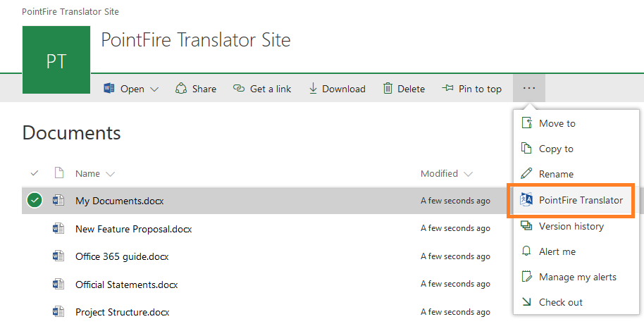Screen dimensions: 644x331
Task: Click the Pin to top pin icon
Action: click(x=447, y=88)
